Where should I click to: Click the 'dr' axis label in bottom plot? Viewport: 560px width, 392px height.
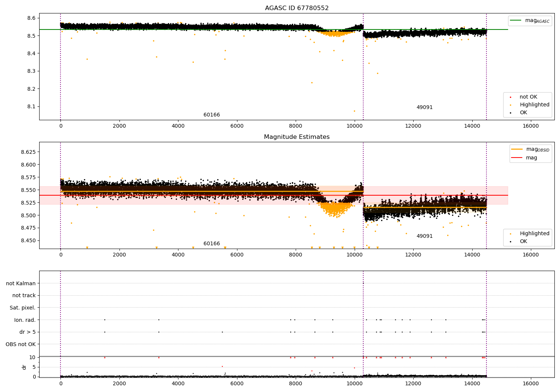coord(24,367)
